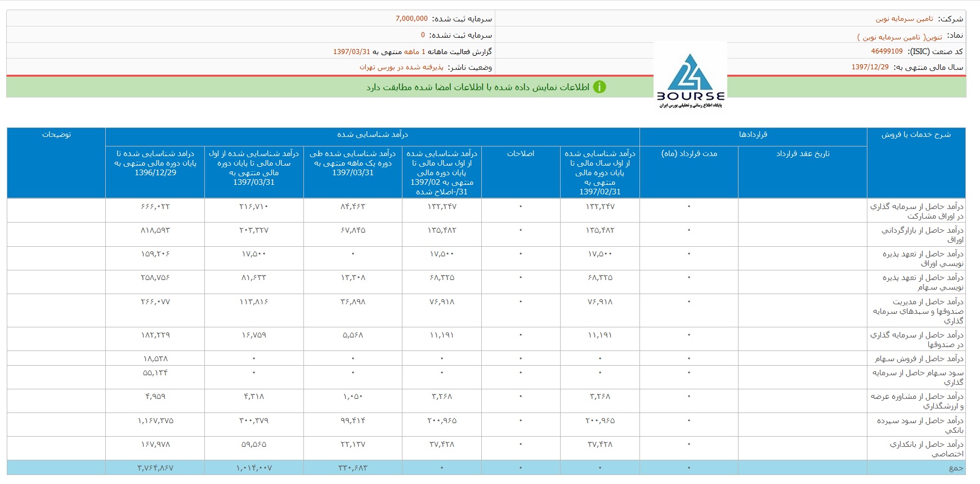Click row label 'درآمد حاصل از تعهد پذیره نویسي سهام'
This screenshot has width=980, height=484.
[923, 282]
